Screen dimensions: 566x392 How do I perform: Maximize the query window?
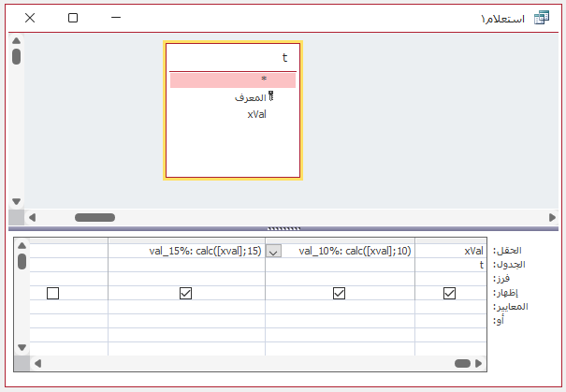coord(73,18)
